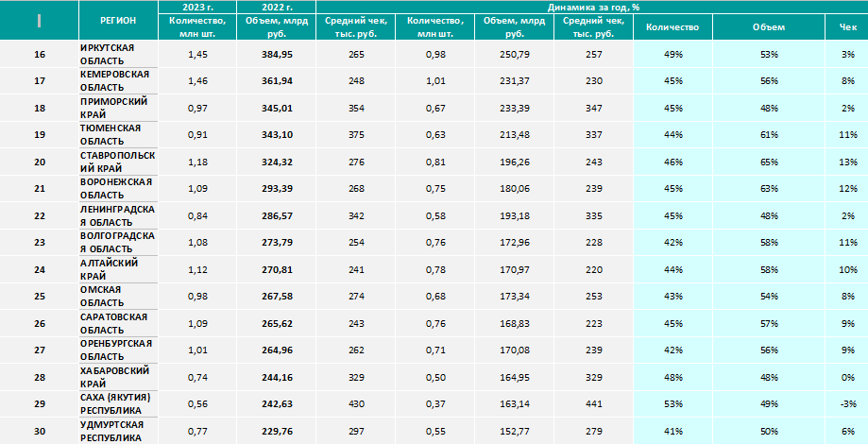The width and height of the screenshot is (868, 444).
Task: Click row number 25
Action: point(40,297)
